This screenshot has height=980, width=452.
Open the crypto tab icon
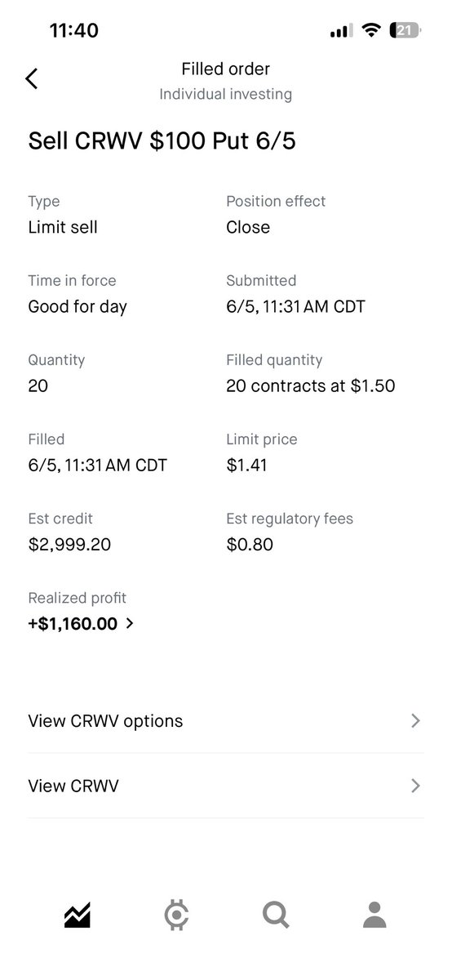[x=176, y=915]
